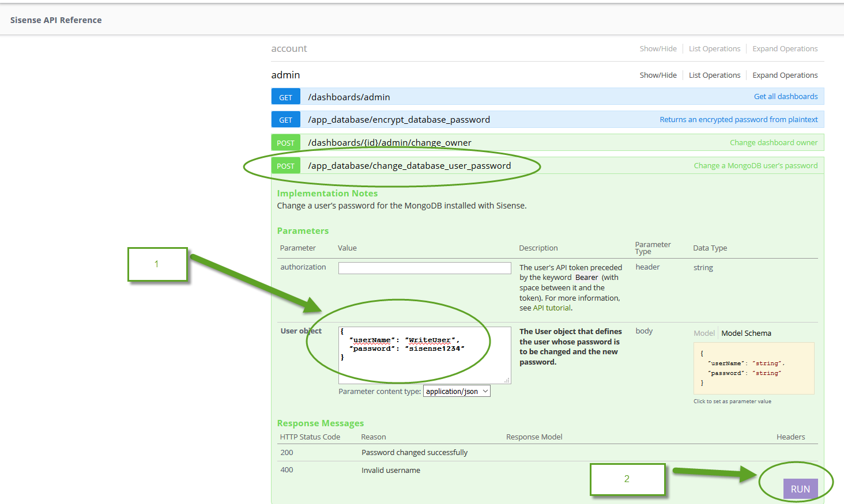Click the GET badge on encrypt_database_password endpoint

(285, 119)
